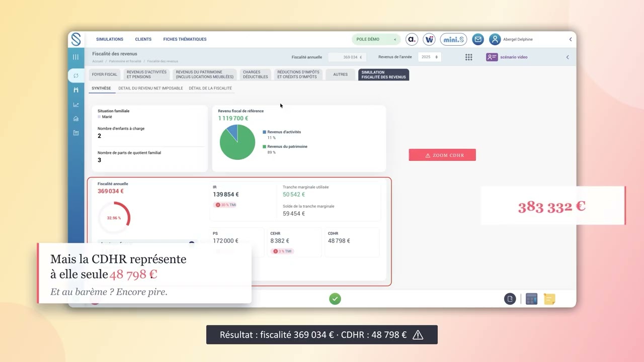
Task: Open the Revenus de l'année 2025 dropdown
Action: point(430,57)
